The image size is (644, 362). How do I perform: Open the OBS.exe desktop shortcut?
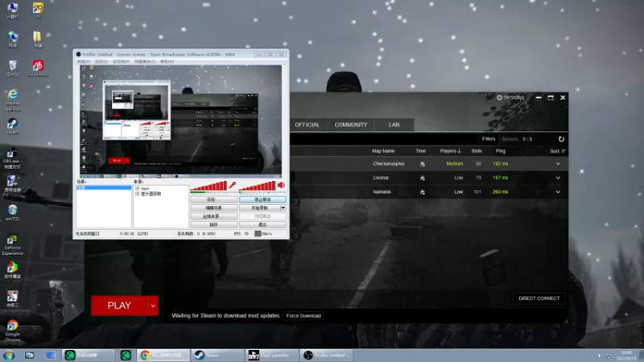point(12,158)
